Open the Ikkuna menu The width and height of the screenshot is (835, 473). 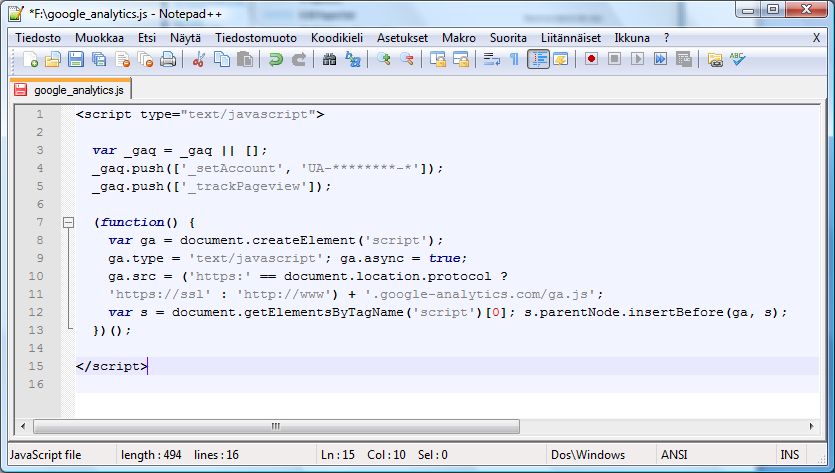pos(632,38)
